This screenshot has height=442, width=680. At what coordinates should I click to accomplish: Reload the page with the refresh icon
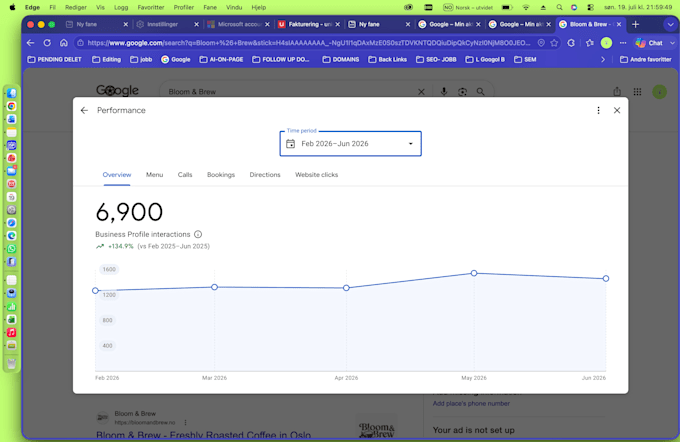pos(47,43)
